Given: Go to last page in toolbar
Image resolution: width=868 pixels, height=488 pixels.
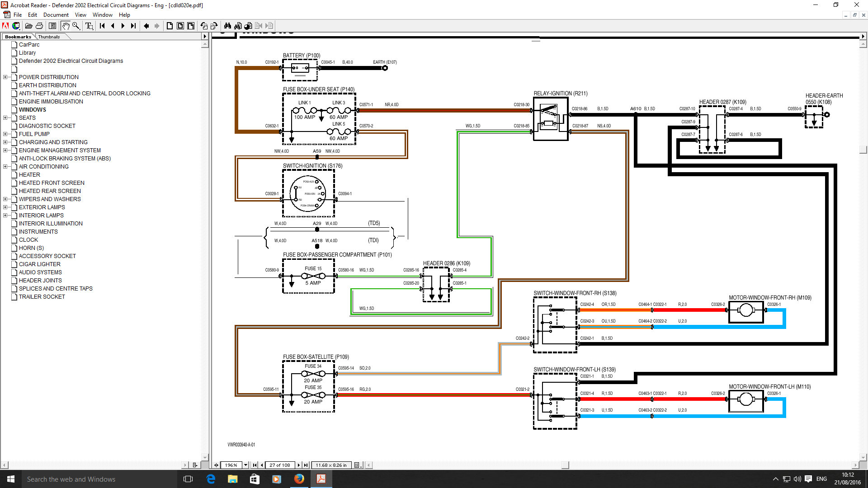Looking at the screenshot, I should tap(133, 26).
